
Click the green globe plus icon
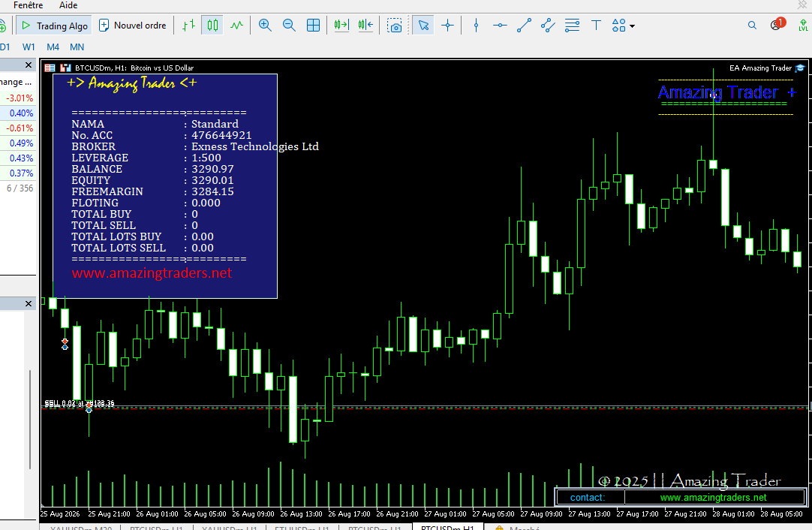pos(2,26)
